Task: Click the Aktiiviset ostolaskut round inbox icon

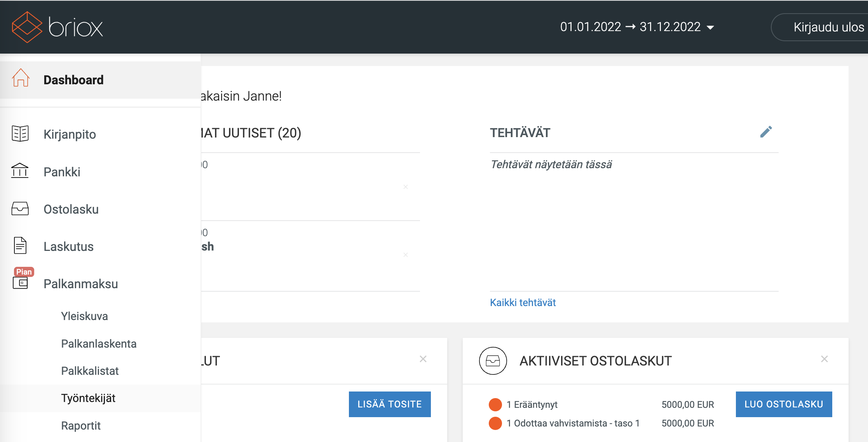Action: pyautogui.click(x=493, y=360)
